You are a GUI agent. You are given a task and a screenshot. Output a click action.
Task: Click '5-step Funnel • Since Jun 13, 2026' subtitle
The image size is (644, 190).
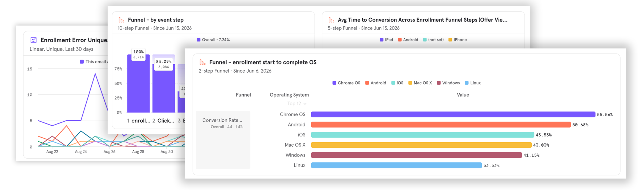tap(363, 28)
